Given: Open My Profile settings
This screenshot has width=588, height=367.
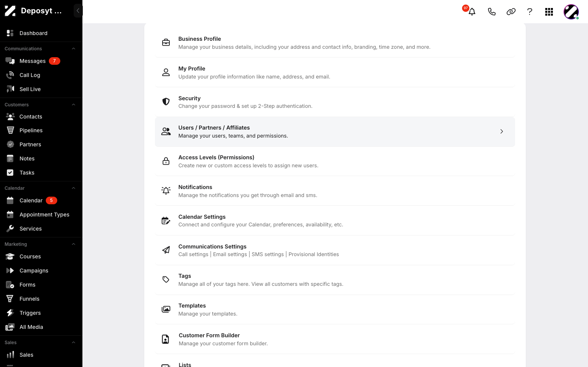Looking at the screenshot, I should [x=335, y=72].
